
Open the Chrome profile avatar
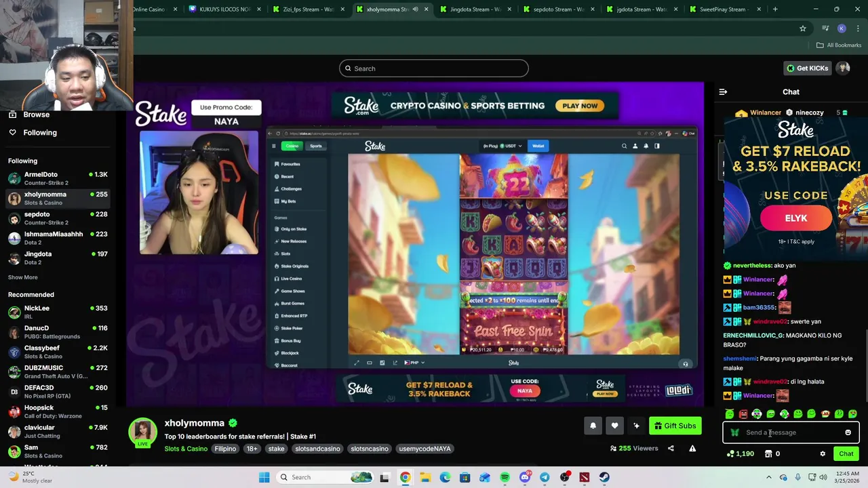[x=842, y=28]
